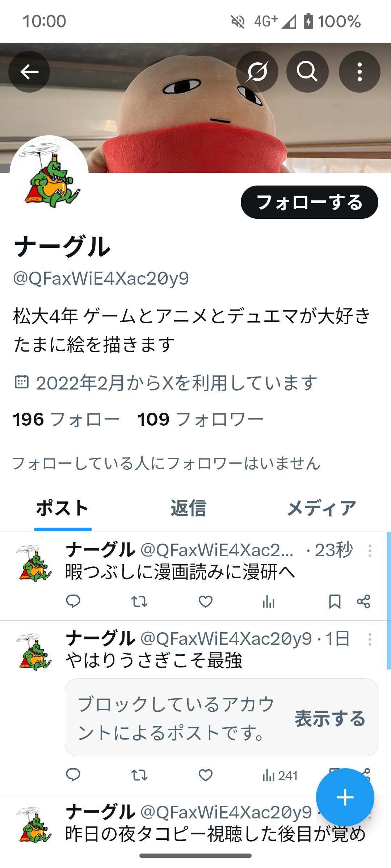Repost the 暇つぶしに漫画読みに post

click(x=139, y=601)
